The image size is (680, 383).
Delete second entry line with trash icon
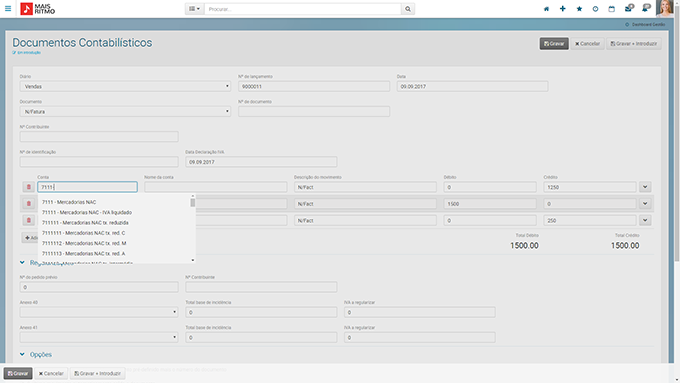(x=29, y=203)
